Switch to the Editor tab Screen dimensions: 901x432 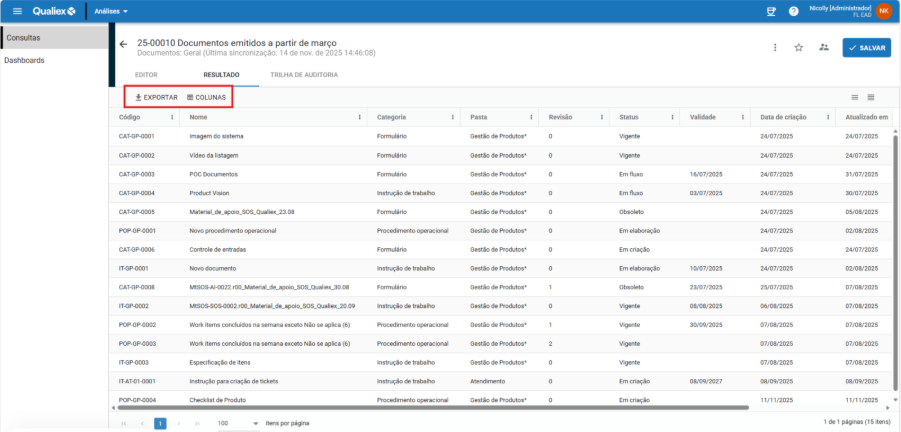[x=146, y=75]
